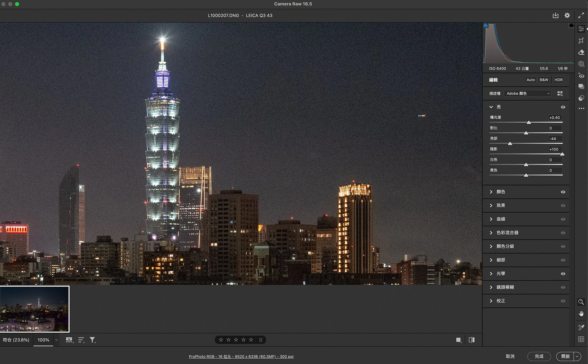
Task: Click the 完成 button
Action: click(x=539, y=356)
